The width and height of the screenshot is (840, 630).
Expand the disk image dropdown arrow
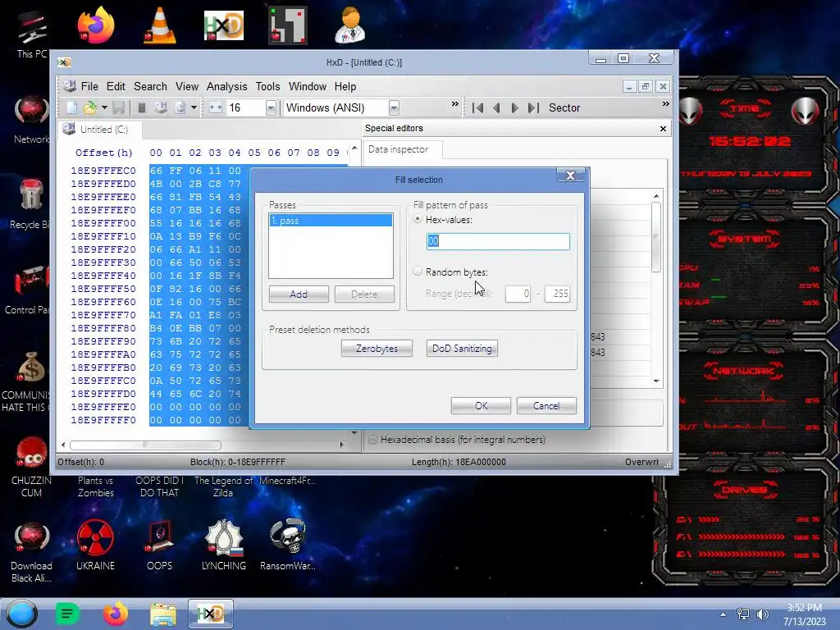(x=194, y=107)
